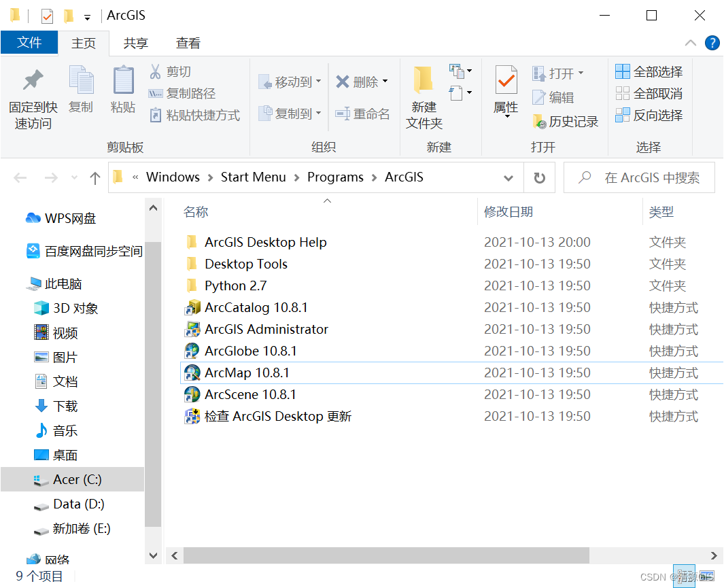
Task: Open the File tab
Action: coord(29,42)
